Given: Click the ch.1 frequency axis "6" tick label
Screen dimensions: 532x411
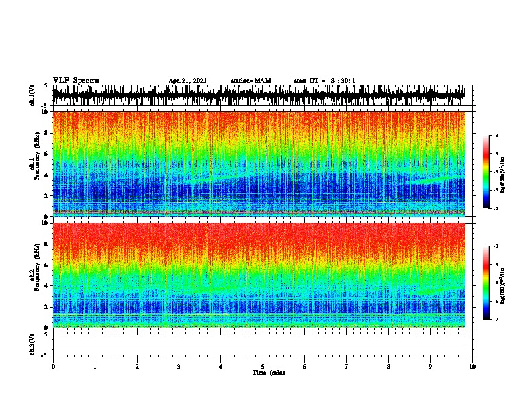Looking at the screenshot, I should point(46,154).
